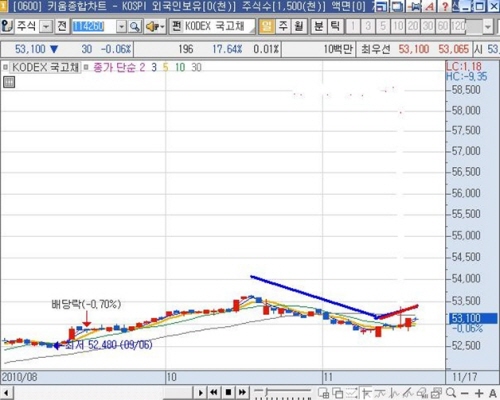This screenshot has width=500, height=400.
Task: Click the stock search magnifier icon
Action: click(x=135, y=26)
